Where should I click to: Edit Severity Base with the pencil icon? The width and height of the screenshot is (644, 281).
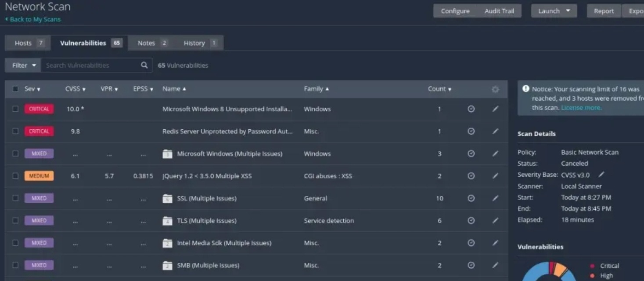click(x=601, y=175)
